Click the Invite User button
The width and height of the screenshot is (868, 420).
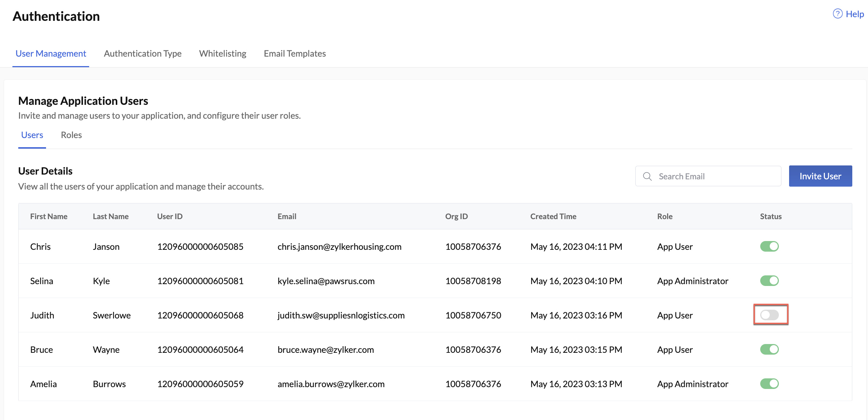tap(821, 175)
